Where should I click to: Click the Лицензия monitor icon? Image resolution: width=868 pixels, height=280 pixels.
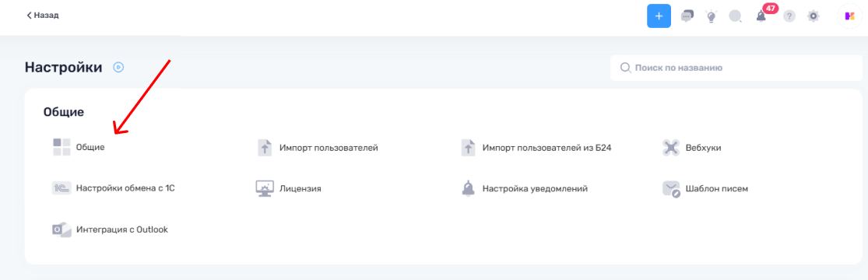265,189
